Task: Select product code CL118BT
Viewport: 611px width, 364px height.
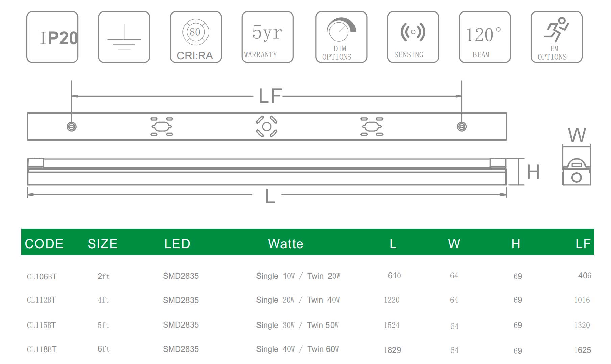Action: point(42,349)
